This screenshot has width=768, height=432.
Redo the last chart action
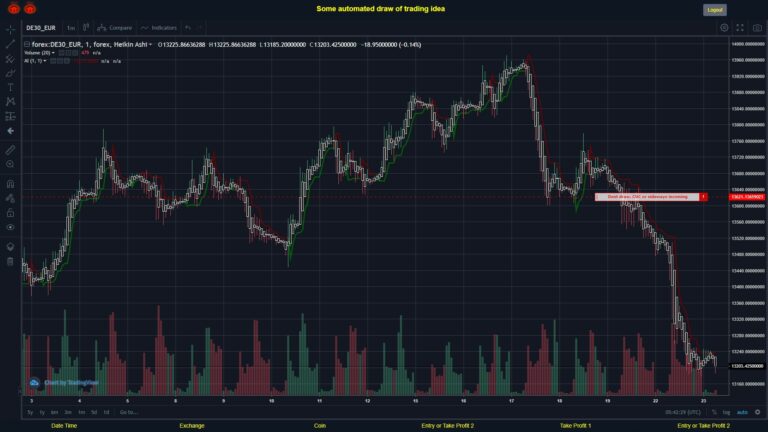[x=200, y=28]
